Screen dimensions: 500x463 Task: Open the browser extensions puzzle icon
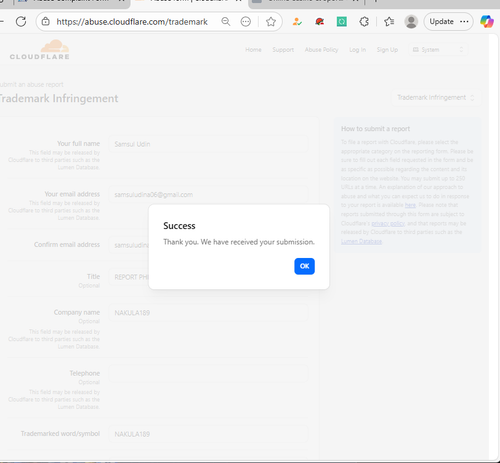364,22
